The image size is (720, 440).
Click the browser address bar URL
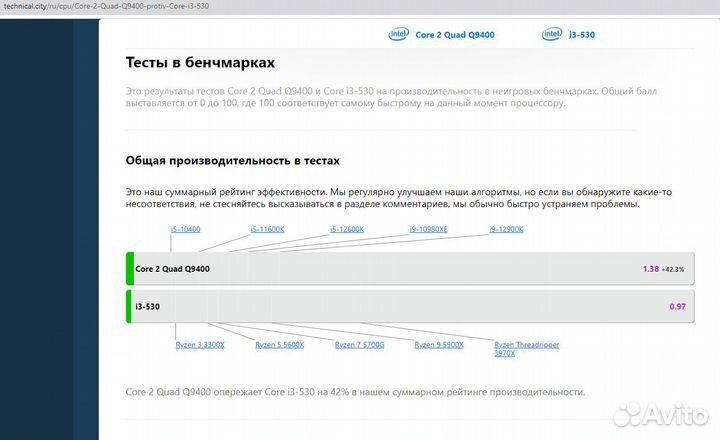tap(106, 6)
